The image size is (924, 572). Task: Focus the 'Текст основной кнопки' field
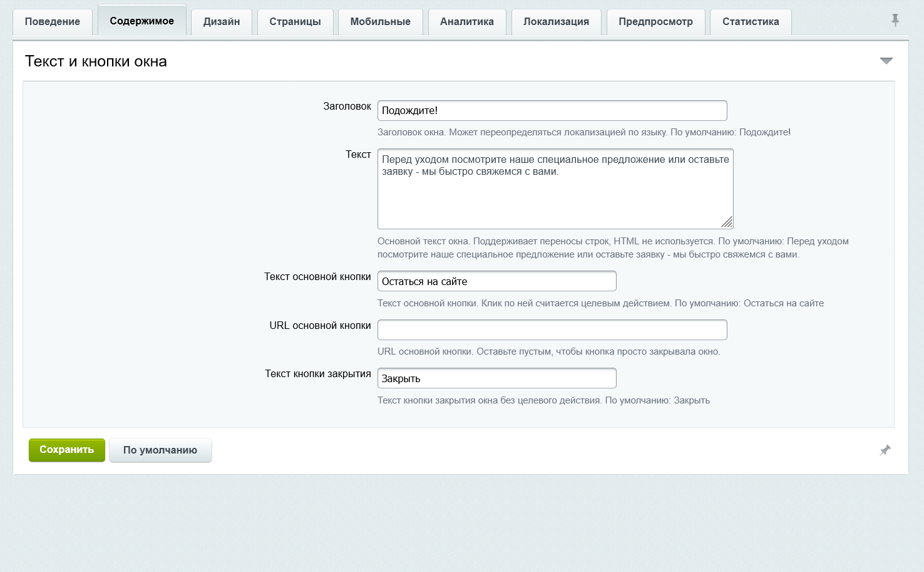[497, 281]
